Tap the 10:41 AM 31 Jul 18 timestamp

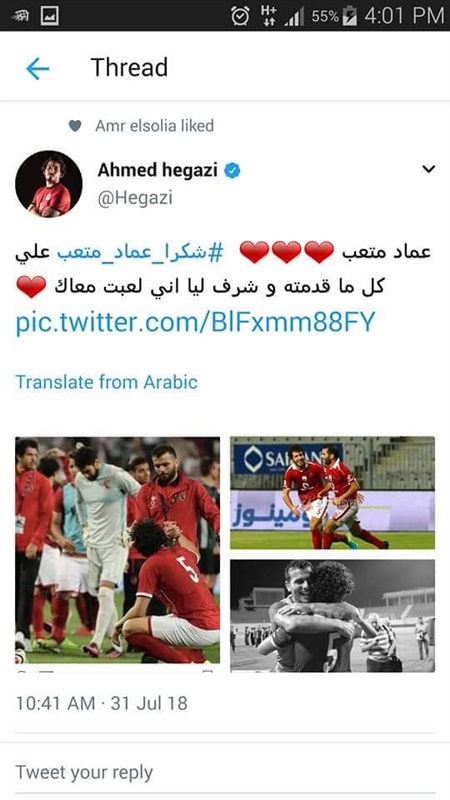tap(102, 704)
